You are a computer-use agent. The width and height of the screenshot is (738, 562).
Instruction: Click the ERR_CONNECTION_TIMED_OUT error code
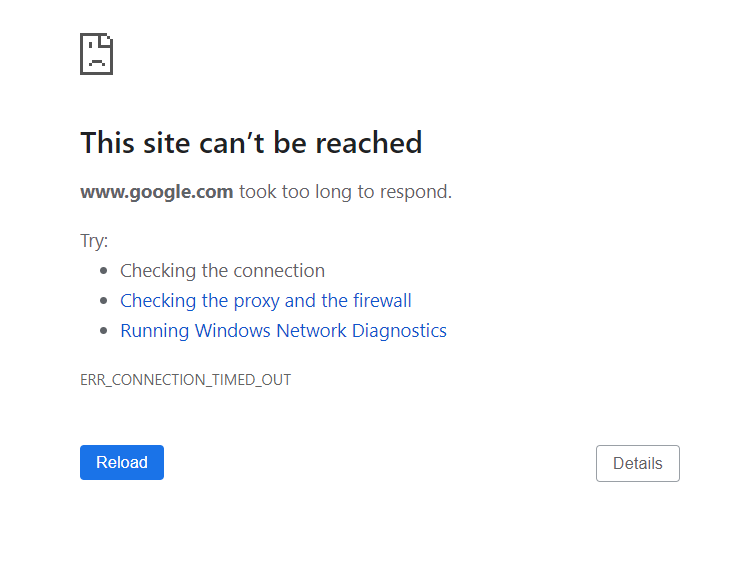tap(185, 380)
